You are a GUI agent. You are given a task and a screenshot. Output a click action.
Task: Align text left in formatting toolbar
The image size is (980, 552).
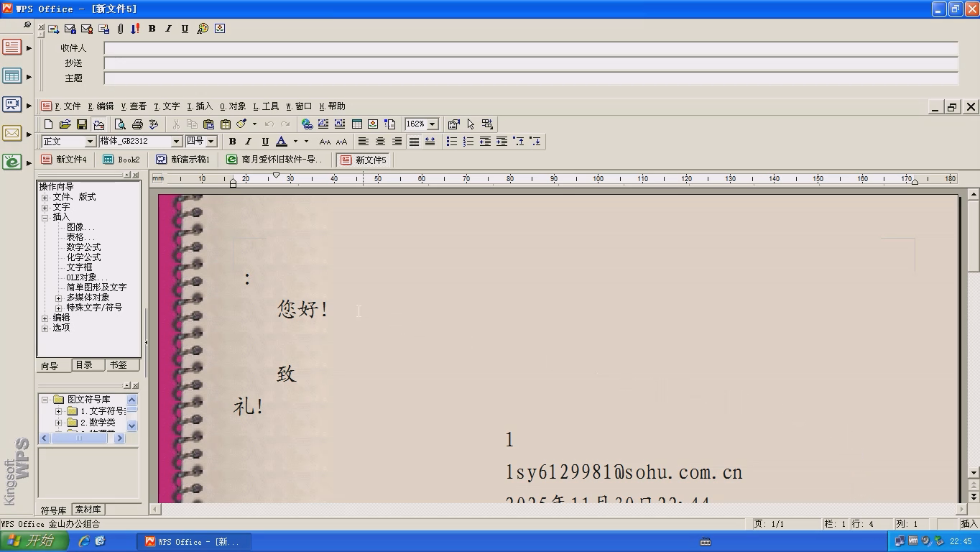tap(364, 142)
